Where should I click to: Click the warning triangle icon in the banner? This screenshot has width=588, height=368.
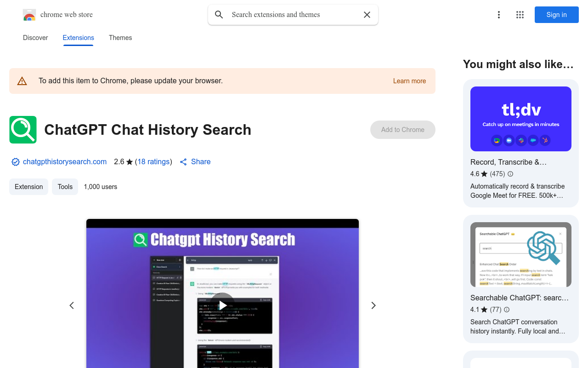22,80
